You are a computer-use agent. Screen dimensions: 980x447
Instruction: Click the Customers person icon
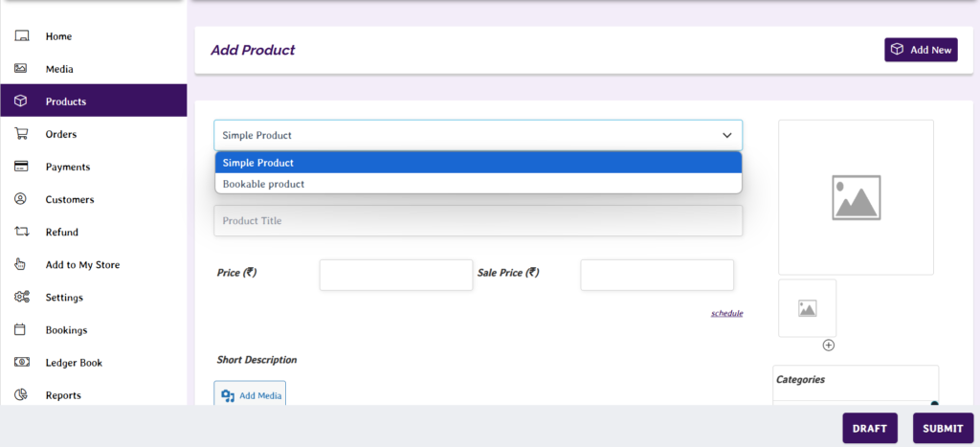click(21, 199)
